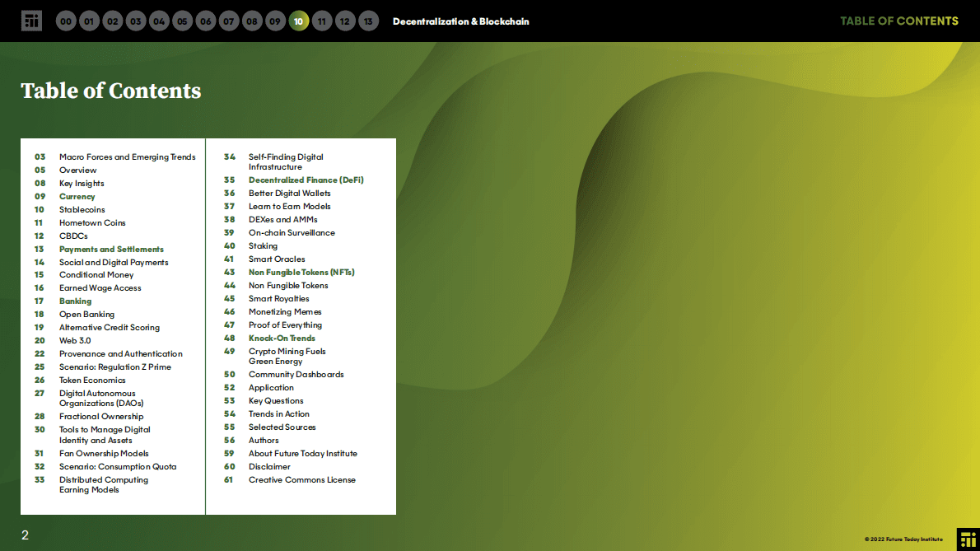Go to Creative Commons License entry
This screenshot has width=980, height=551.
[x=302, y=480]
